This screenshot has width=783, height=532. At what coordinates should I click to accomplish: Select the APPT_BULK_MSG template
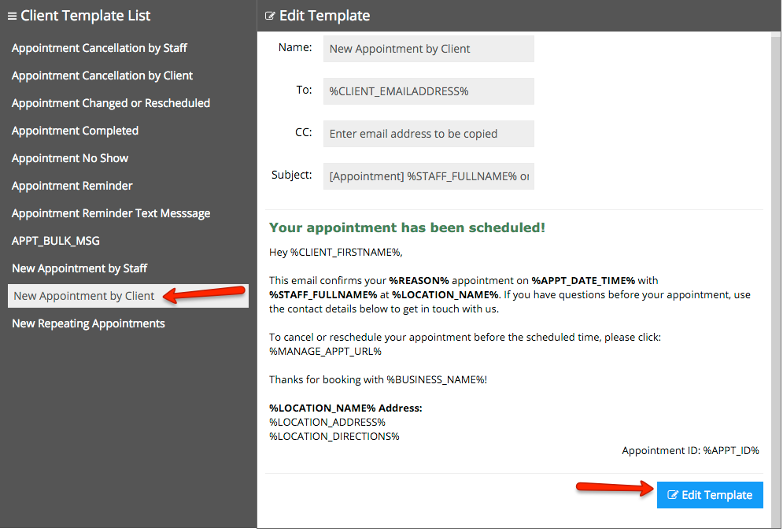pos(56,241)
